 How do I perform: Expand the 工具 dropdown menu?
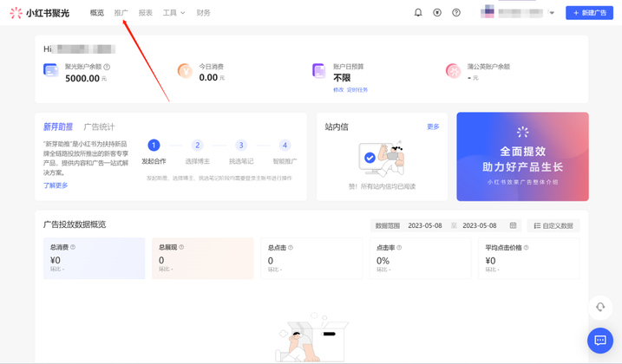(x=174, y=13)
